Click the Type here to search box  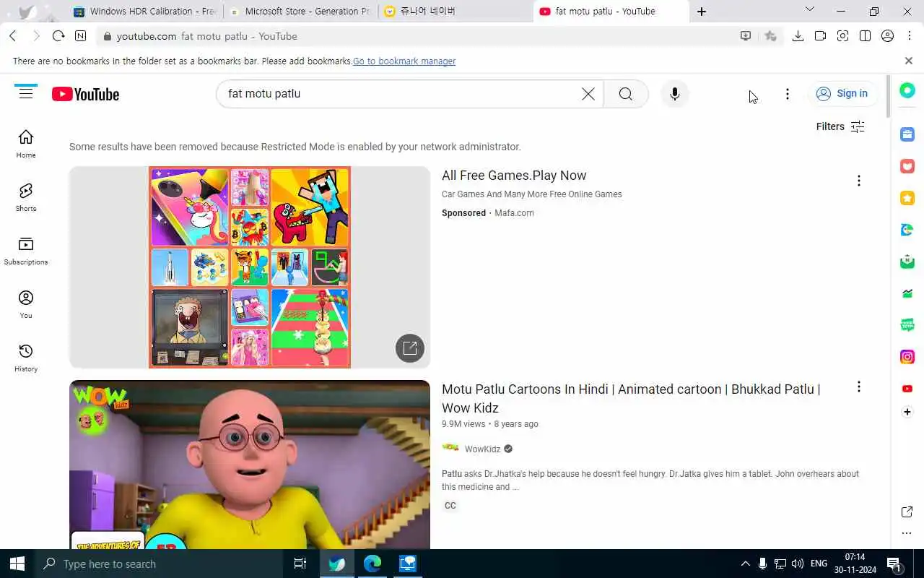[159, 564]
